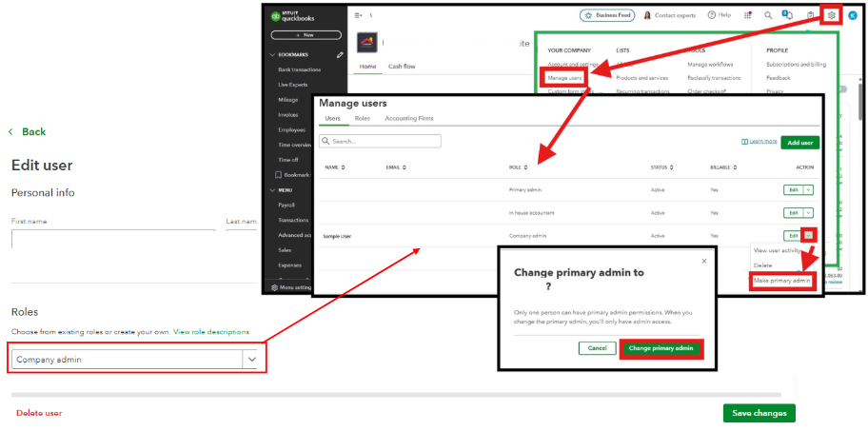Click the company logo thumbnail

[366, 43]
